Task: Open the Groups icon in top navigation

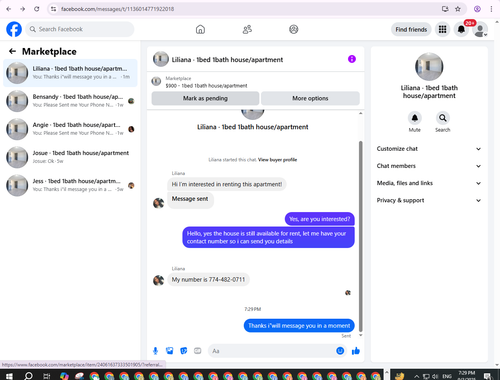Action: (x=293, y=29)
